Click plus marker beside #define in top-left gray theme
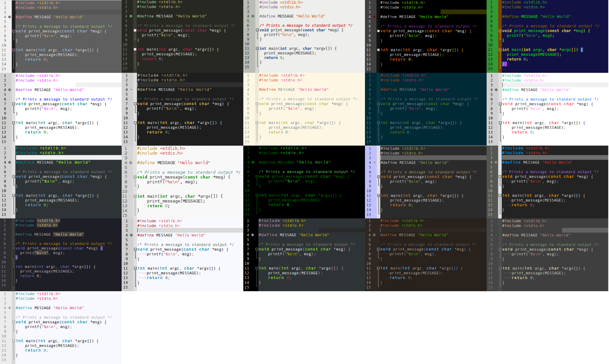 coord(9,17)
